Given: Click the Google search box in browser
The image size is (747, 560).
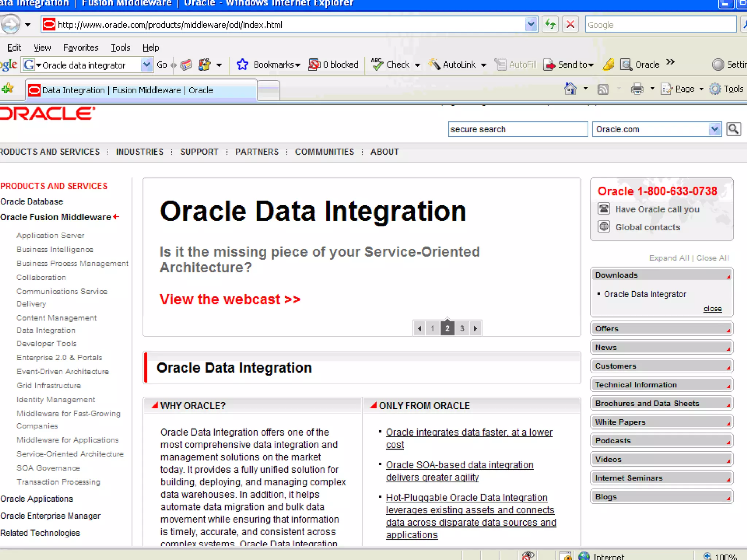Looking at the screenshot, I should [661, 25].
